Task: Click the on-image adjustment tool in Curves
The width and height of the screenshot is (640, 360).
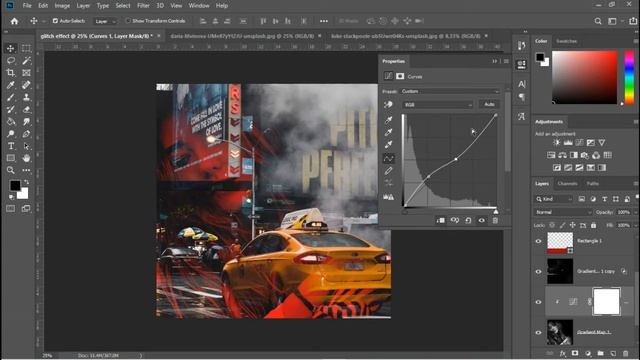Action: (388, 105)
